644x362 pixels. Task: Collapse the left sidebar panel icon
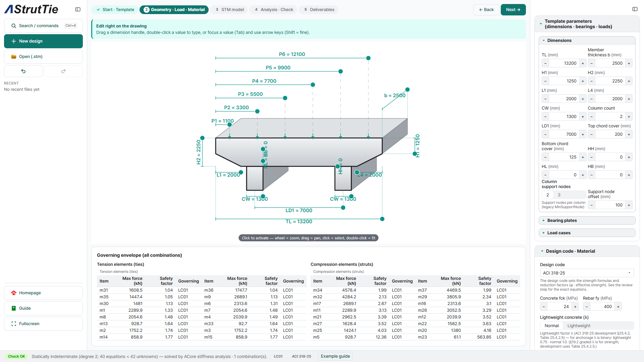click(x=78, y=9)
